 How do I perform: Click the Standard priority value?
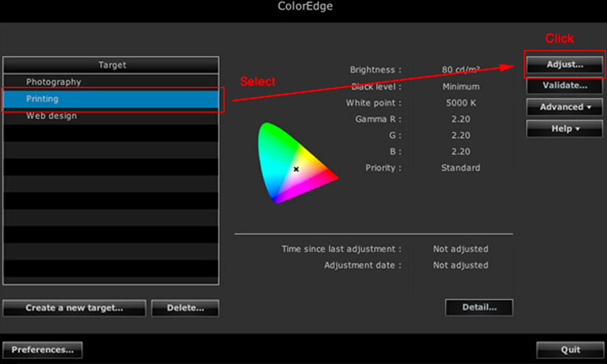pos(460,168)
